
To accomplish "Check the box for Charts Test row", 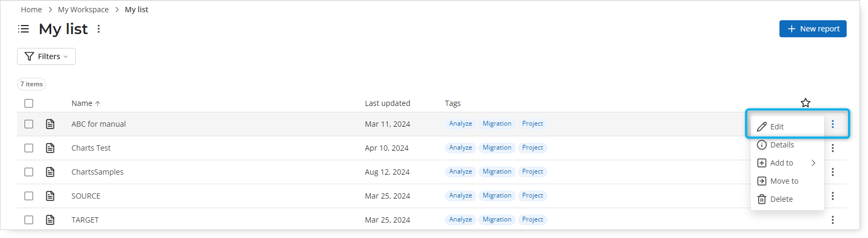I will coord(29,148).
